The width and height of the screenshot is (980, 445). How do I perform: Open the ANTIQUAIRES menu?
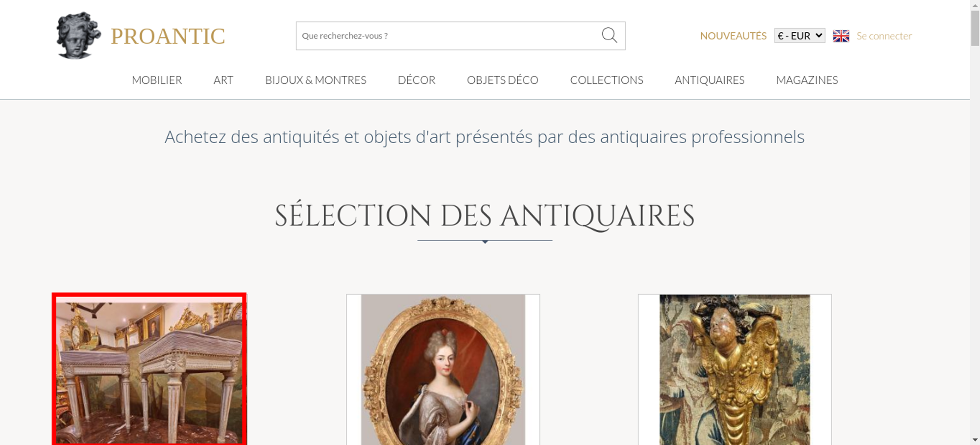pos(710,80)
